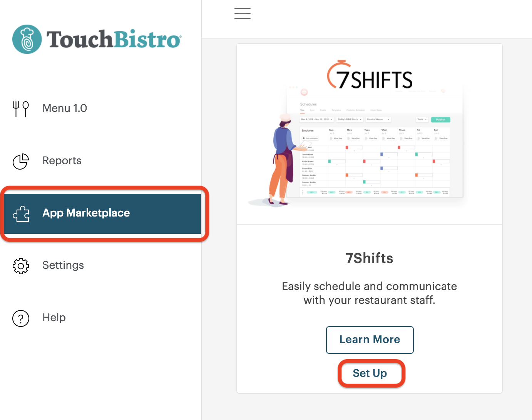The image size is (532, 420).
Task: Open the Tools dropdown in the schedule
Action: pos(422,119)
